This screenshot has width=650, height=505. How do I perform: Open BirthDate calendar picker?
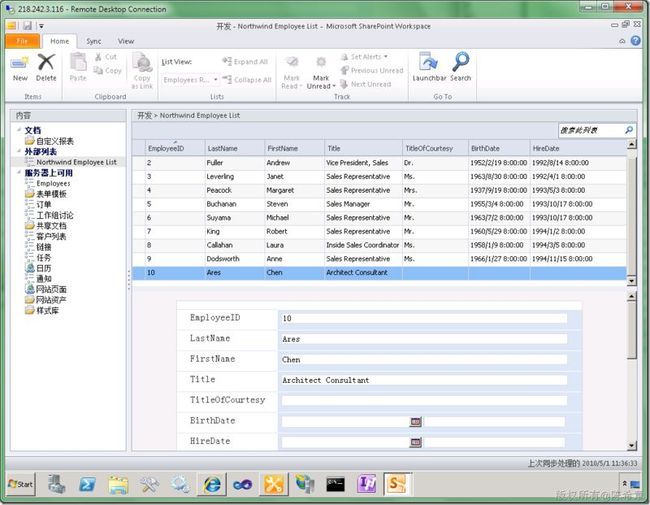coord(416,422)
